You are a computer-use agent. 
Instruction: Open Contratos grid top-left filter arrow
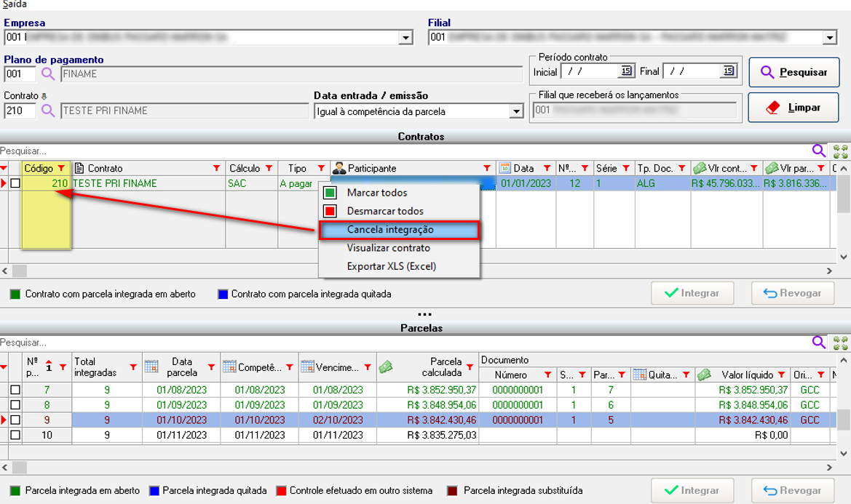(x=3, y=168)
